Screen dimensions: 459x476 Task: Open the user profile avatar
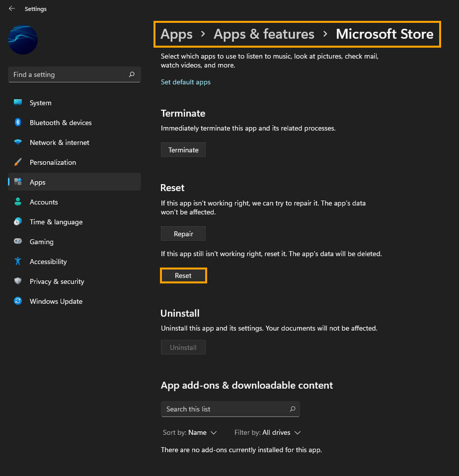(x=23, y=40)
